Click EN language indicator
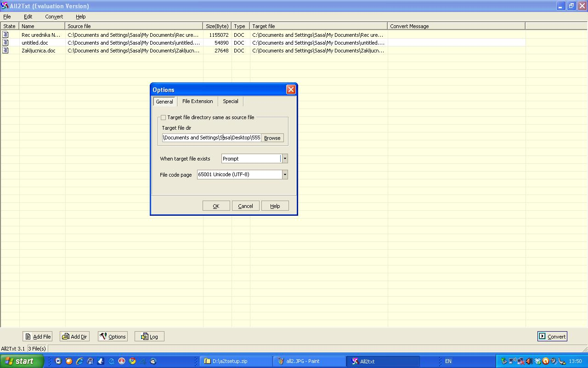 point(448,361)
